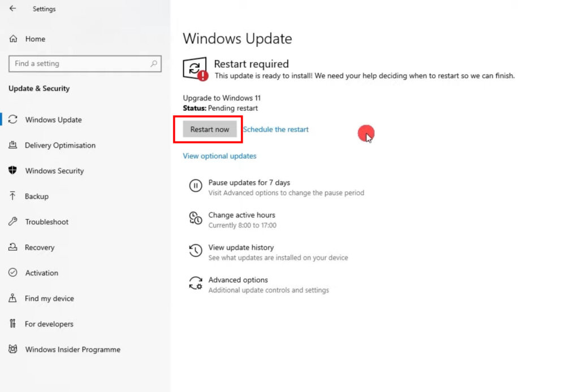Click the Pause updates for 7 days icon
The image size is (579, 392).
click(196, 185)
